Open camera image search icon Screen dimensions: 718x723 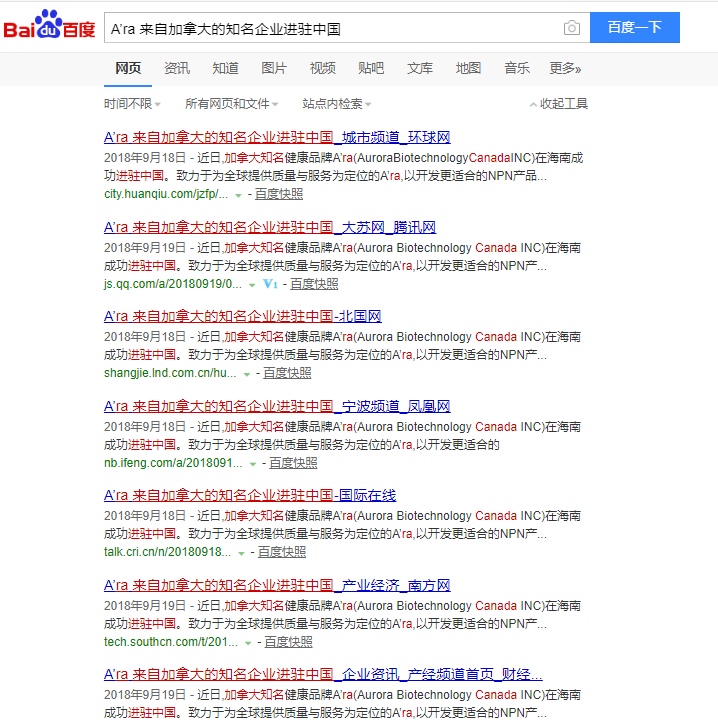coord(572,28)
